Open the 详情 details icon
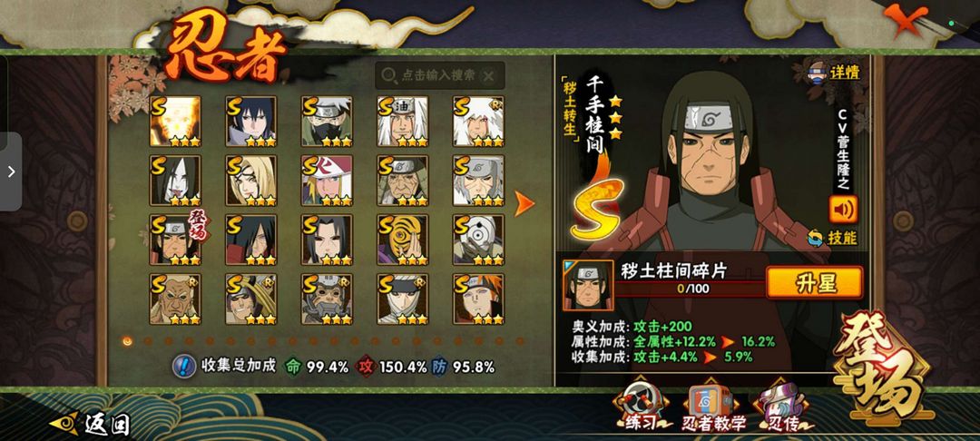This screenshot has width=980, height=441. (x=834, y=72)
